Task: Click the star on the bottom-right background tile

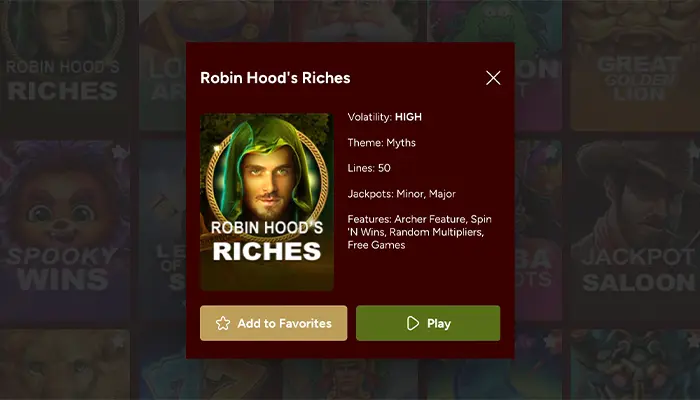Action: pyautogui.click(x=693, y=341)
